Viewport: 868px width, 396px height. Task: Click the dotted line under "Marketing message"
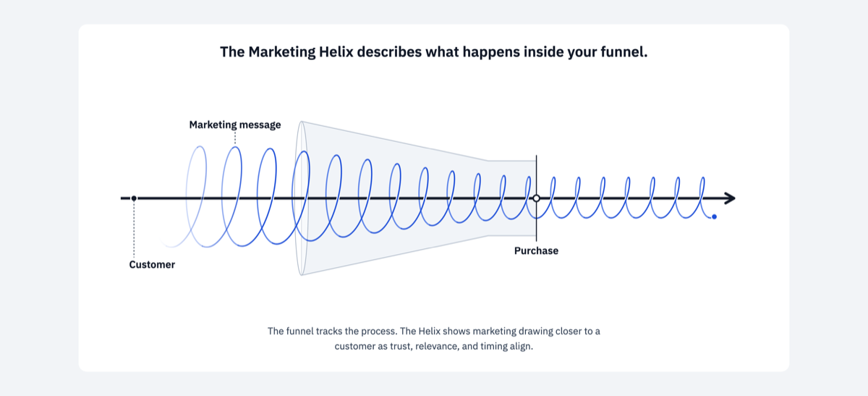coord(235,138)
